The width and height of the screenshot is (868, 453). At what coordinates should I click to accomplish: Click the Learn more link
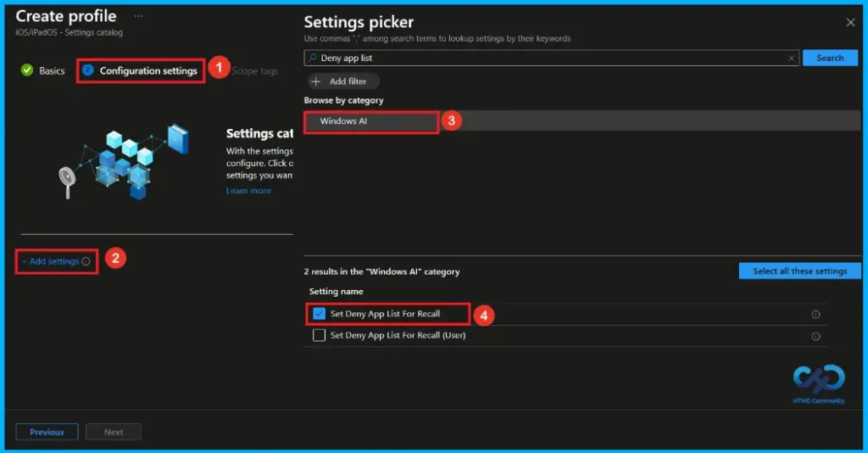point(248,191)
